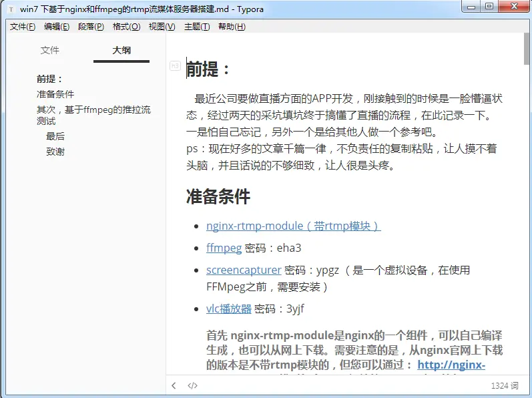Click the text 密码：ypgz

tap(312, 270)
